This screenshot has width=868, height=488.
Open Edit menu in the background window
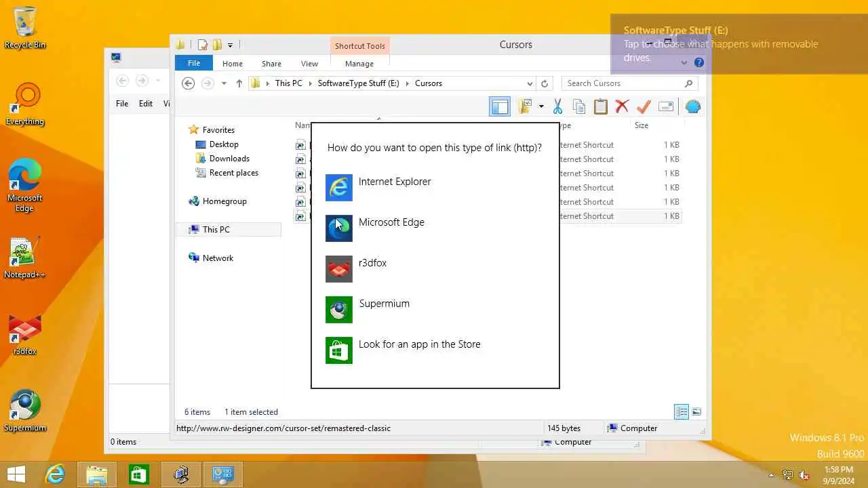click(146, 104)
